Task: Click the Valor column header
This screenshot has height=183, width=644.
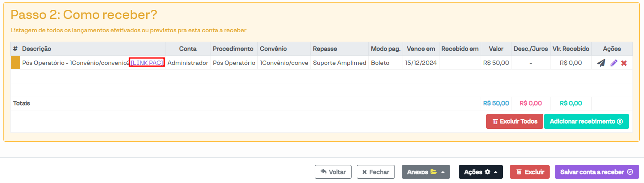Action: tap(496, 49)
